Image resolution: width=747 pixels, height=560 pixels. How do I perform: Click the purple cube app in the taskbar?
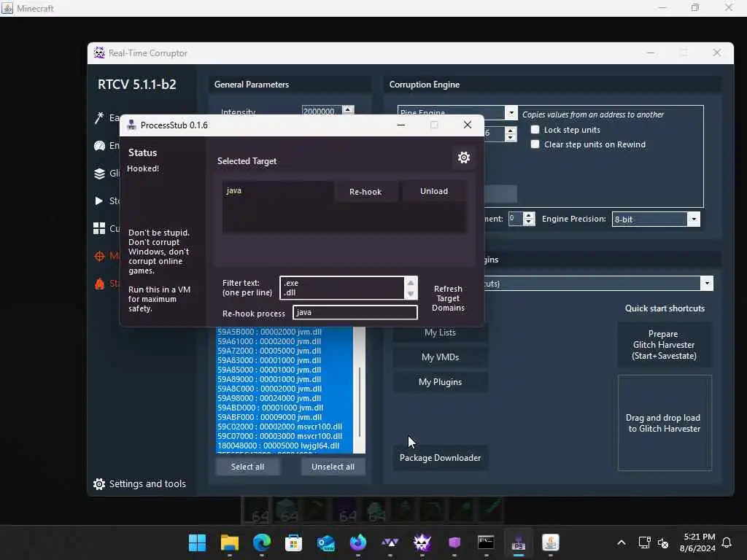click(x=454, y=542)
